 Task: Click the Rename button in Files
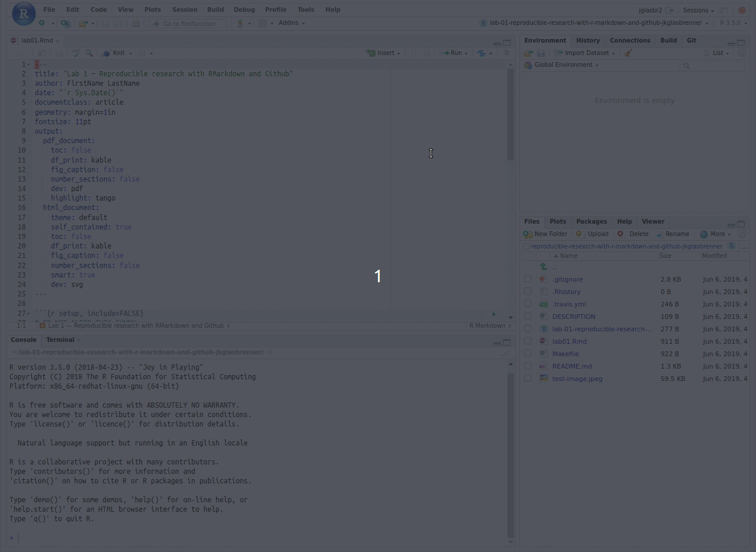(x=673, y=234)
